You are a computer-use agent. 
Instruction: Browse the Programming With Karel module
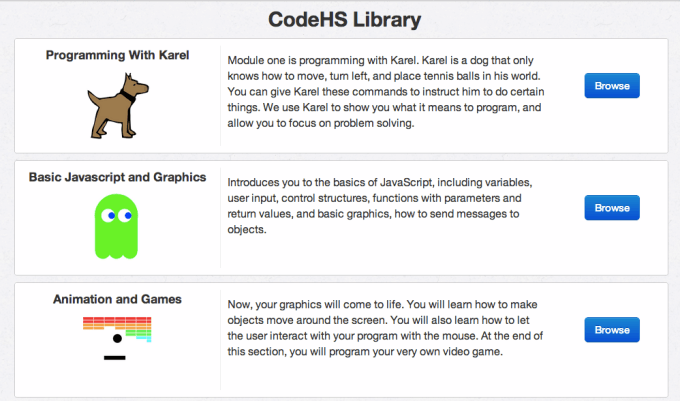pyautogui.click(x=611, y=86)
